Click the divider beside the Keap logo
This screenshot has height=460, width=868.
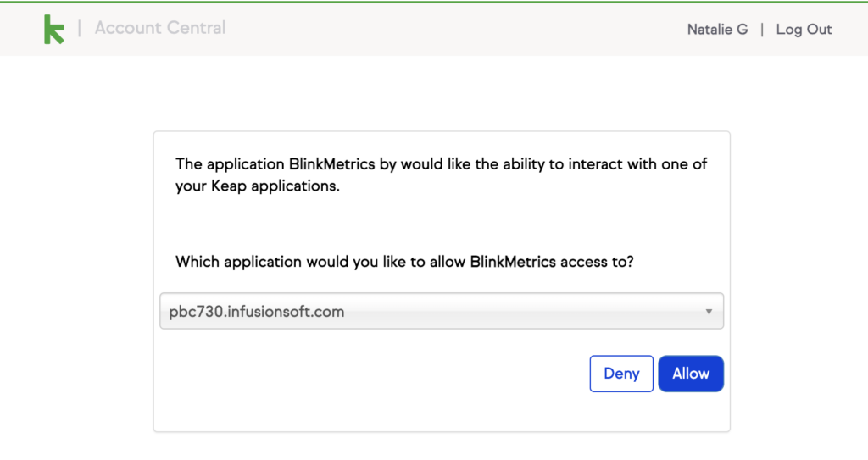(80, 29)
